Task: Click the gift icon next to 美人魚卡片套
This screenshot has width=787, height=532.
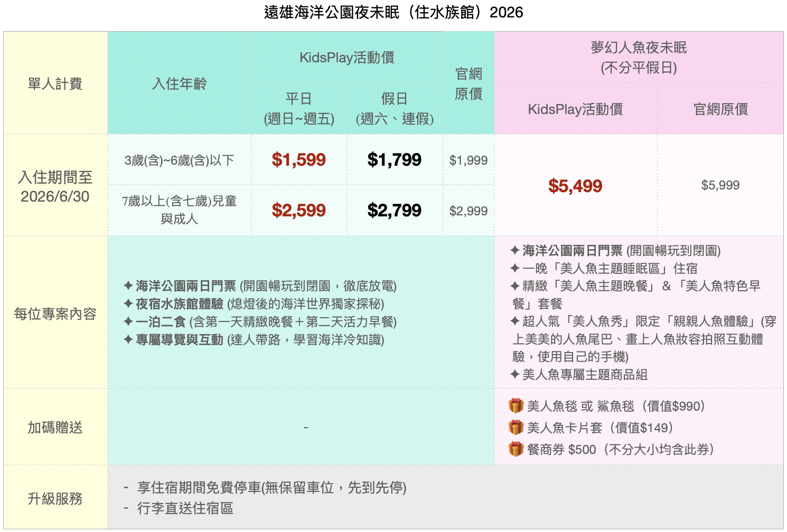Action: tap(516, 427)
